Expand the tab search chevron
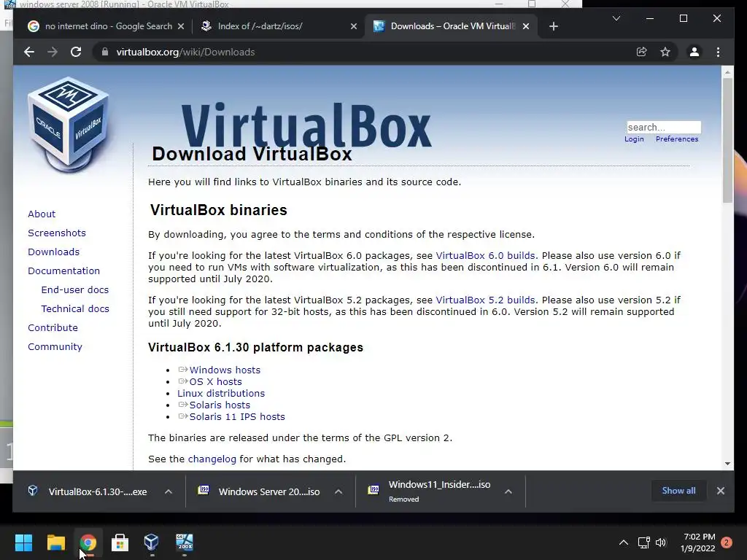This screenshot has width=747, height=560. coord(616,18)
